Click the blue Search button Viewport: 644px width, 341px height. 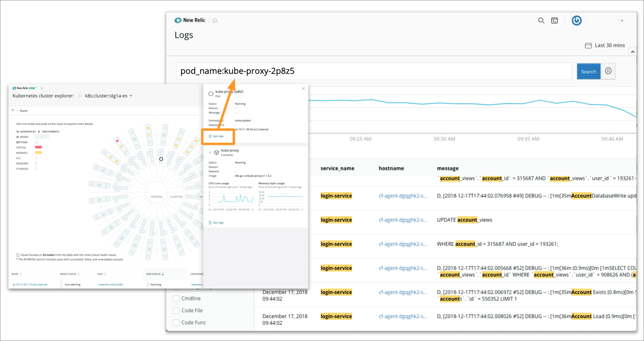[588, 72]
